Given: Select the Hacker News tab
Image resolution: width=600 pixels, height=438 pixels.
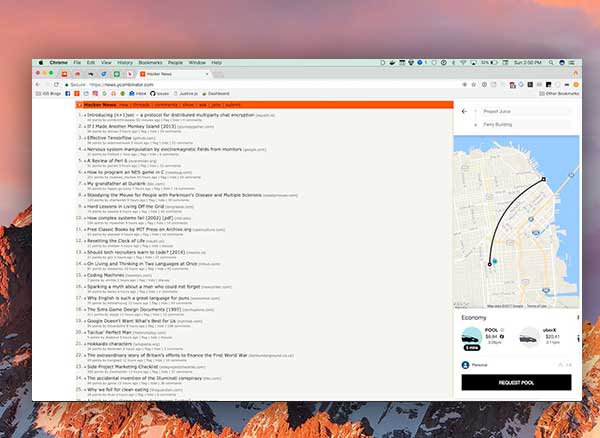Looking at the screenshot, I should tap(174, 74).
